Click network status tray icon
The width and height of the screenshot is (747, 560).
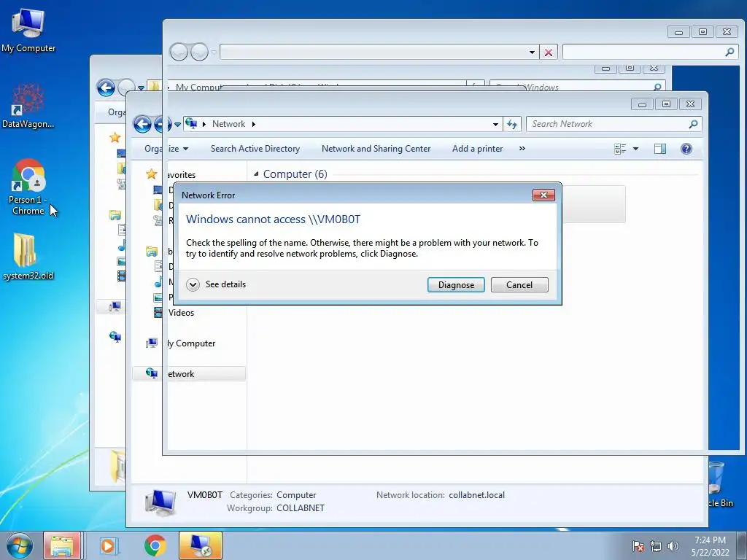656,546
